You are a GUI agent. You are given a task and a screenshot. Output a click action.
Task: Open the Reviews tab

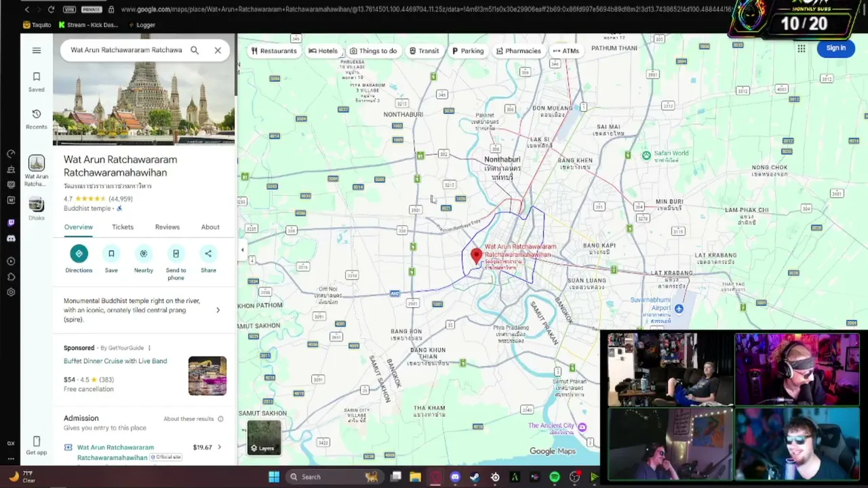(x=167, y=227)
